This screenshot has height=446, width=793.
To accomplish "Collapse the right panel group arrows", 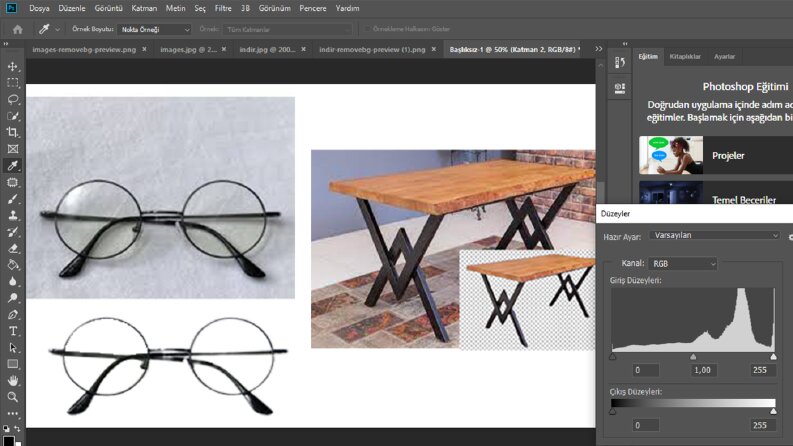I will pos(625,44).
